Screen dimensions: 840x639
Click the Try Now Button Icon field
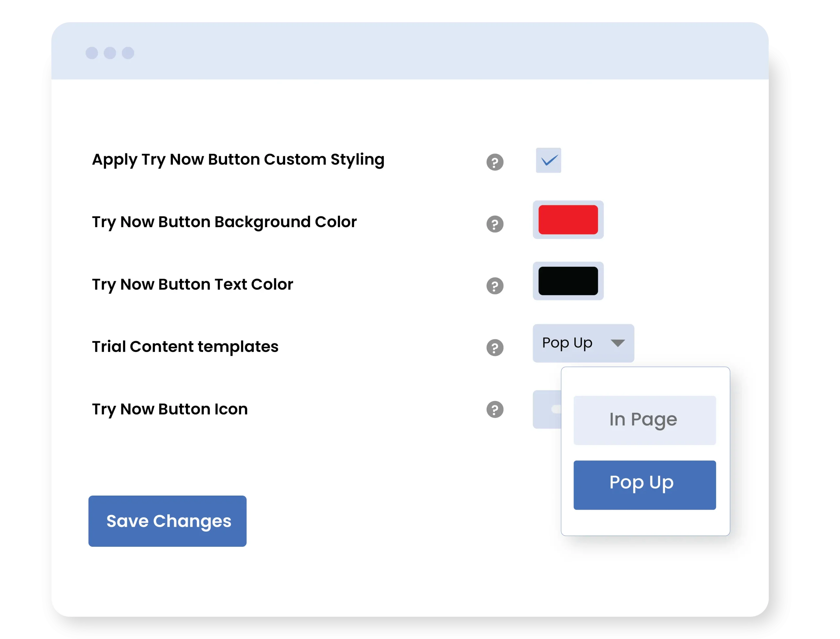click(547, 409)
